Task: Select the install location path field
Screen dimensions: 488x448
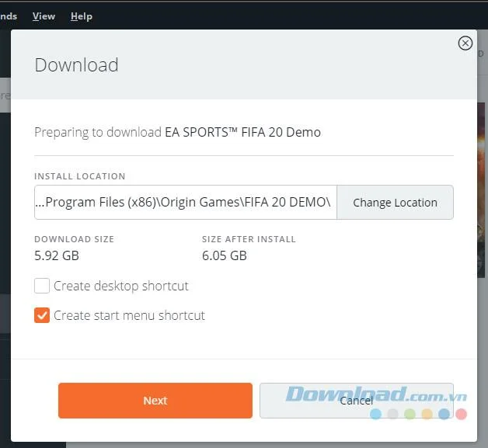Action: pyautogui.click(x=186, y=203)
